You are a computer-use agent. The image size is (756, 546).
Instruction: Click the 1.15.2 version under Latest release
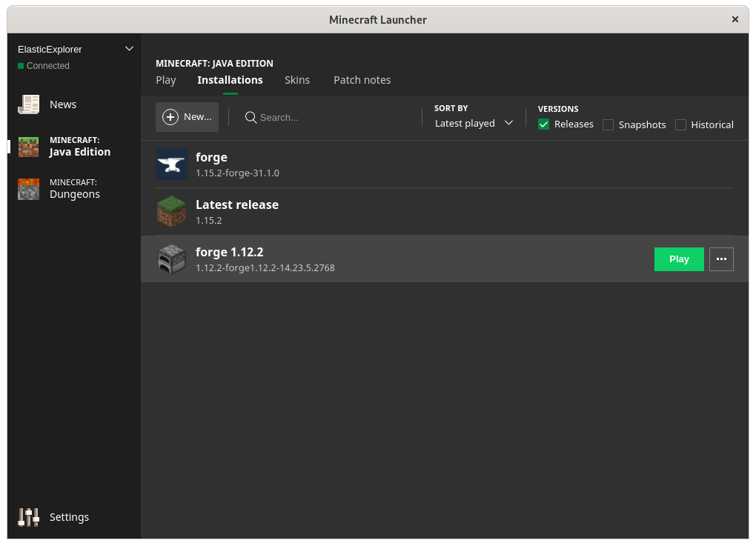click(x=209, y=221)
